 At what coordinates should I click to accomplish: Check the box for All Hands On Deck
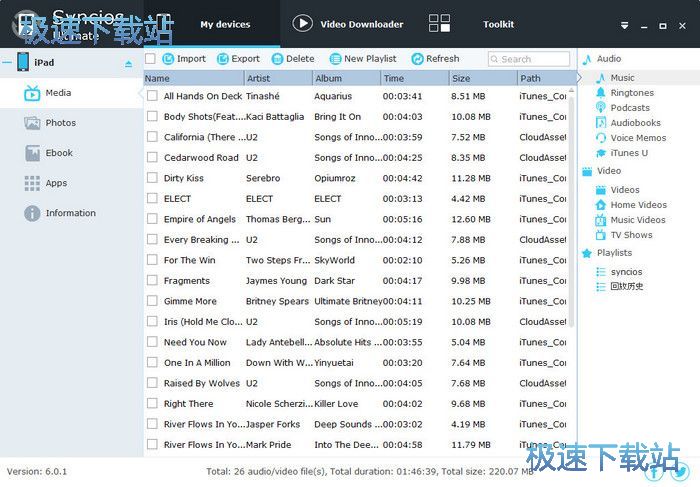pos(152,96)
